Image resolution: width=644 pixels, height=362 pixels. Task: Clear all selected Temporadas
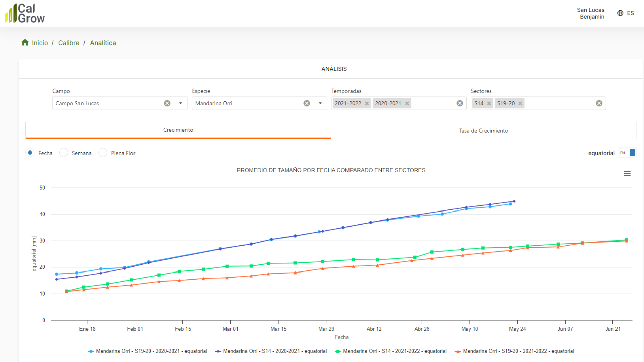460,103
